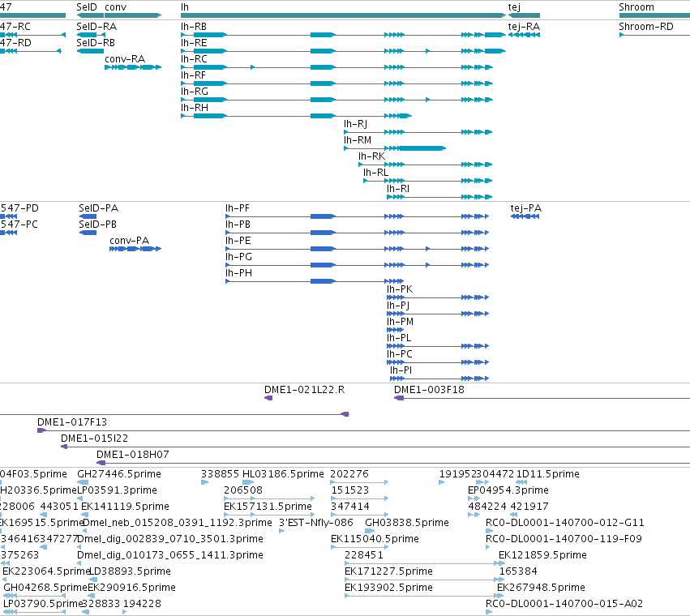This screenshot has width=690, height=616.
Task: Select transcript Ih-RB label
Action: point(194,27)
